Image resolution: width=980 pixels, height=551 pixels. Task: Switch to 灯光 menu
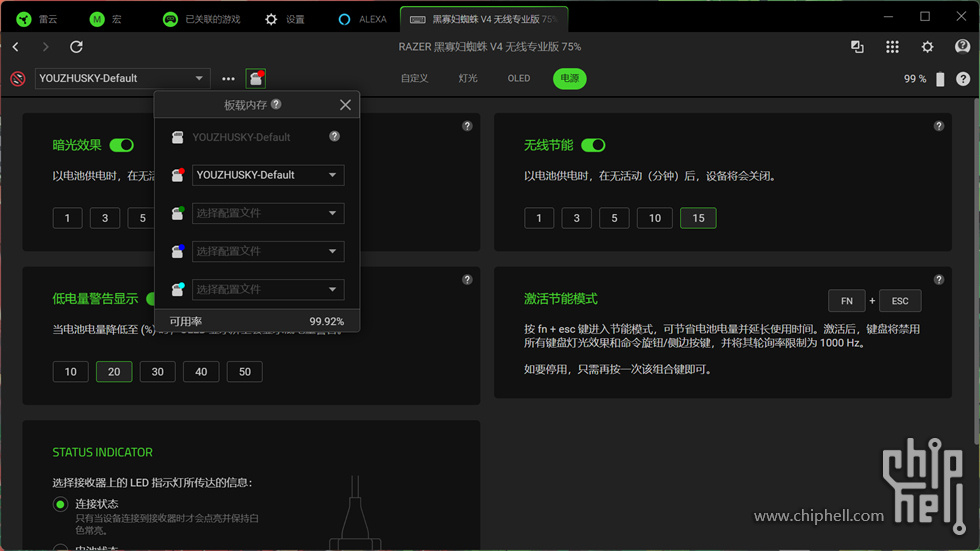[x=468, y=79]
